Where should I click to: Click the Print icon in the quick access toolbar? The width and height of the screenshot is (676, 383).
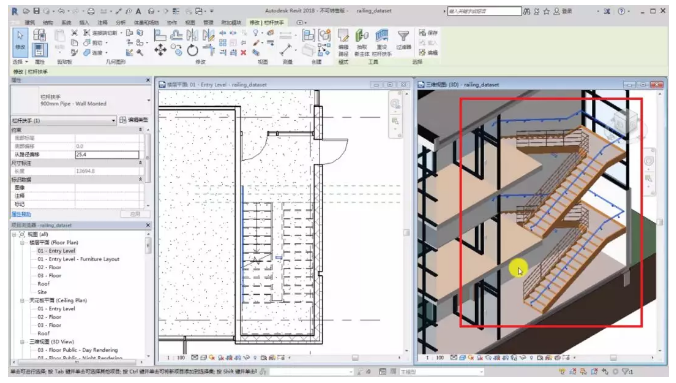[x=91, y=11]
